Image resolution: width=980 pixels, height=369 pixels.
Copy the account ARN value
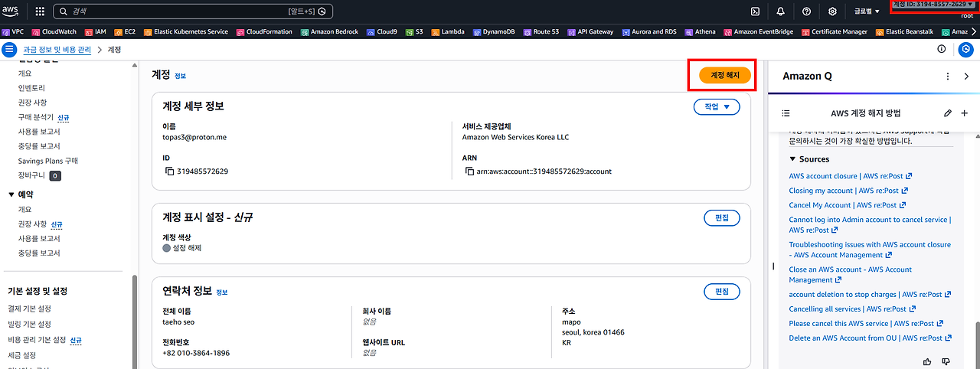[469, 171]
